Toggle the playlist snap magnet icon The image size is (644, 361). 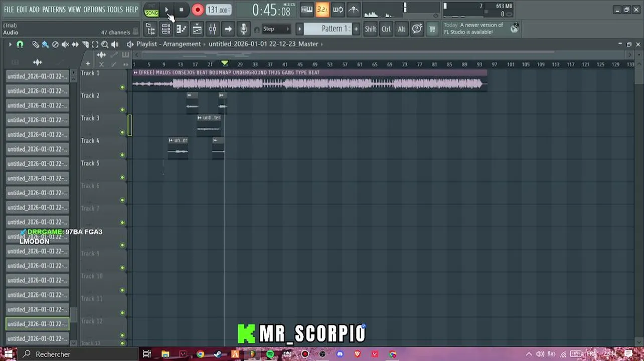[20, 44]
